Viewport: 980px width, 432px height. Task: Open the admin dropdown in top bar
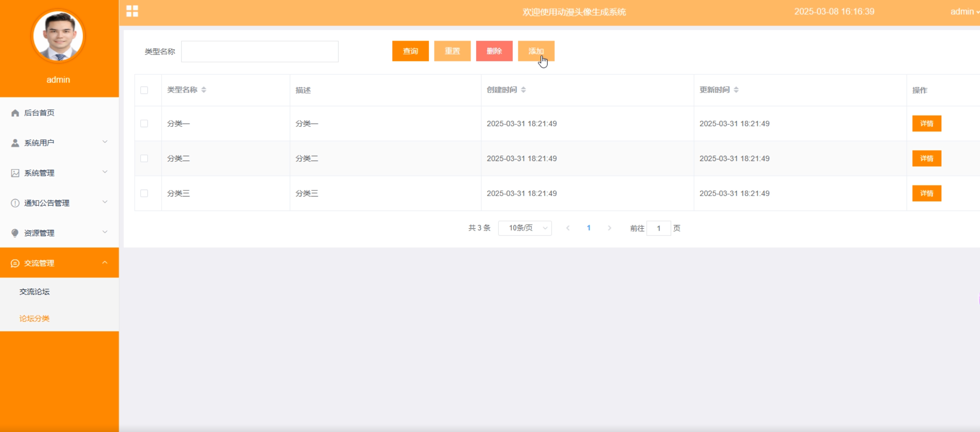pos(964,12)
